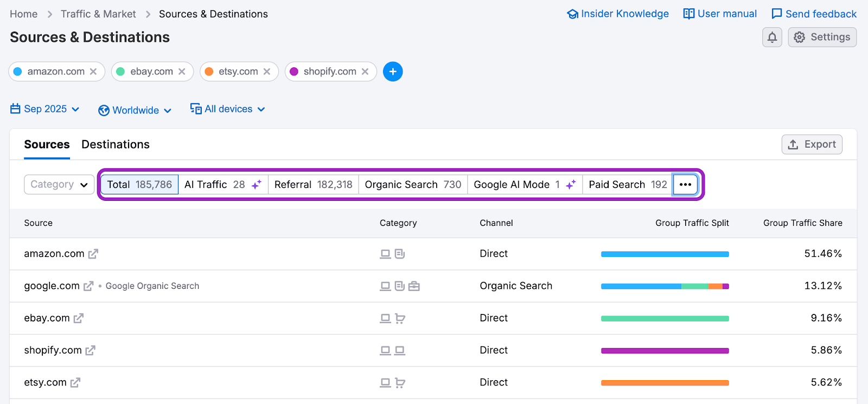Go to Traffic & Market breadcrumb
The width and height of the screenshot is (868, 404).
(98, 14)
